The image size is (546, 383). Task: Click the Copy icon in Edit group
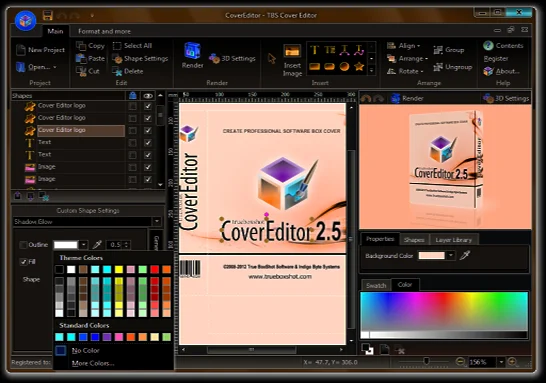pos(81,46)
